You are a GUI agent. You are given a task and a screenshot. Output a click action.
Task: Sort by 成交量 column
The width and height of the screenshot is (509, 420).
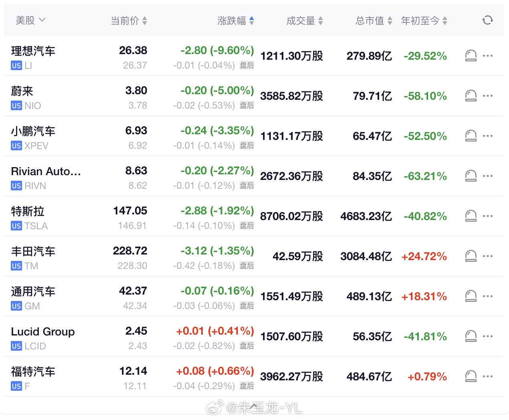tap(305, 20)
